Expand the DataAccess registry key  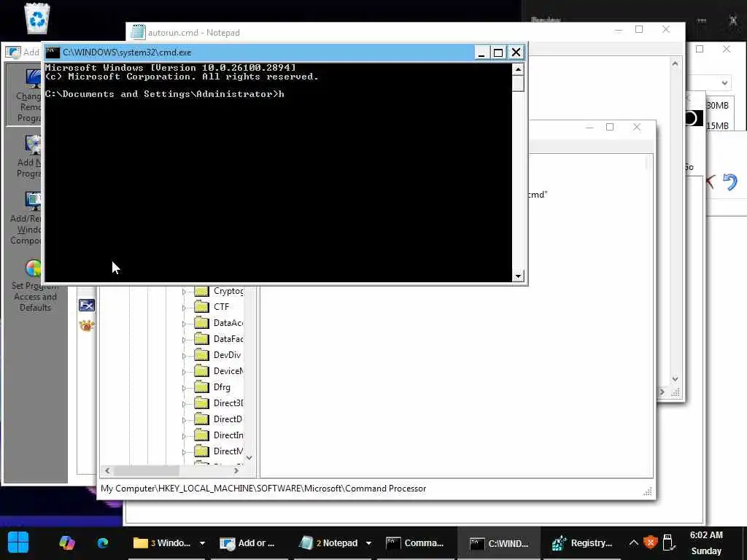(x=185, y=323)
